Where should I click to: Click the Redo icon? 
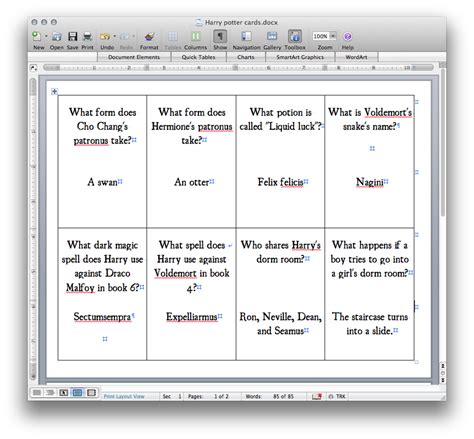(x=124, y=36)
